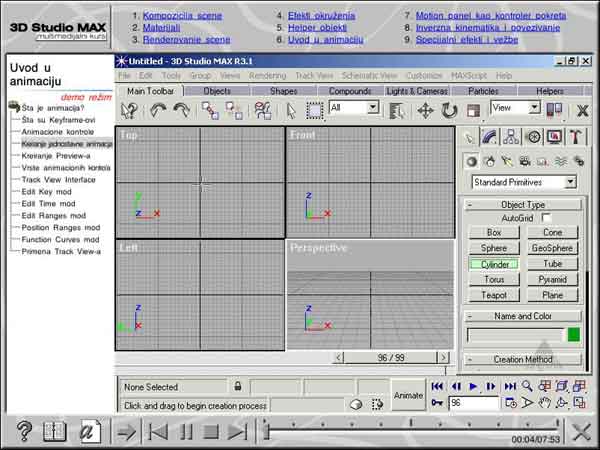Select the Space Warps category icon
The height and width of the screenshot is (450, 600).
pyautogui.click(x=561, y=161)
